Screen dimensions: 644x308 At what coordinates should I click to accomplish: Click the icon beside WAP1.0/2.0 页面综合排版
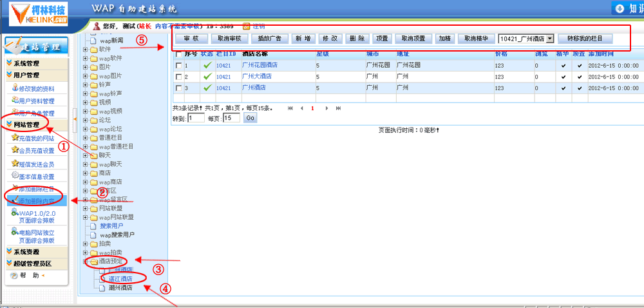(15, 213)
